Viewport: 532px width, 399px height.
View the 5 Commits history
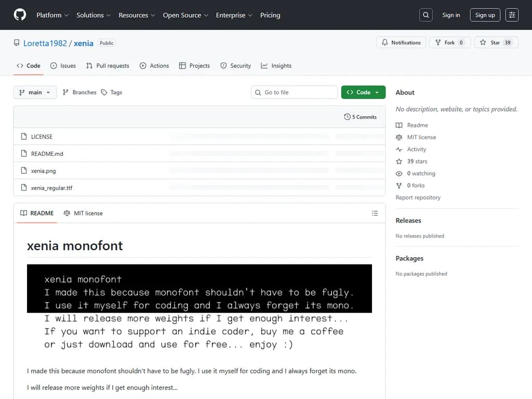tap(361, 117)
